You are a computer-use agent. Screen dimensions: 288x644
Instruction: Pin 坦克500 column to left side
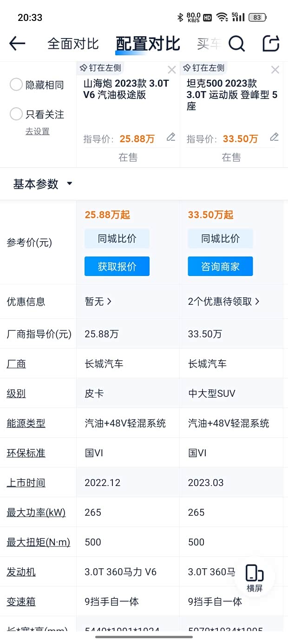point(203,68)
